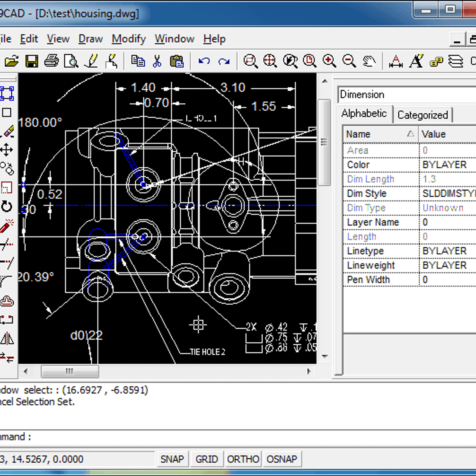Undo the last action
Screen dimensions: 476x476
(x=204, y=61)
